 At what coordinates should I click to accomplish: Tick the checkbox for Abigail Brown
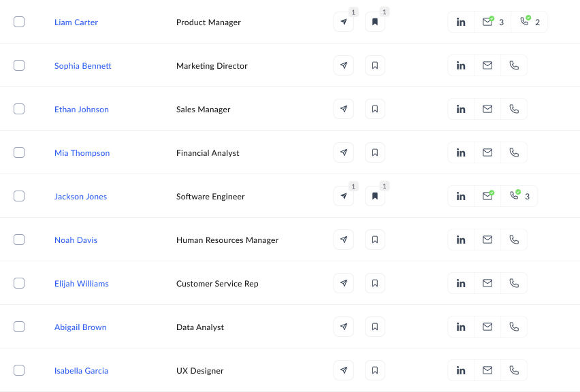tap(19, 327)
